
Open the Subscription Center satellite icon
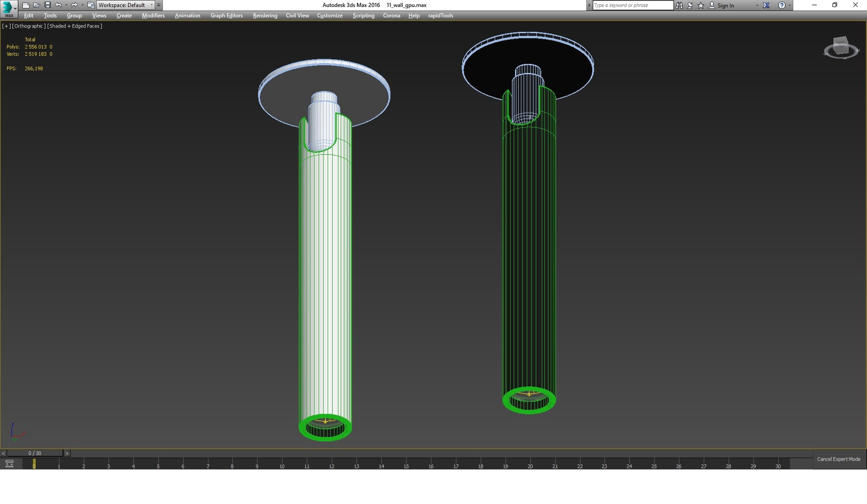point(690,5)
